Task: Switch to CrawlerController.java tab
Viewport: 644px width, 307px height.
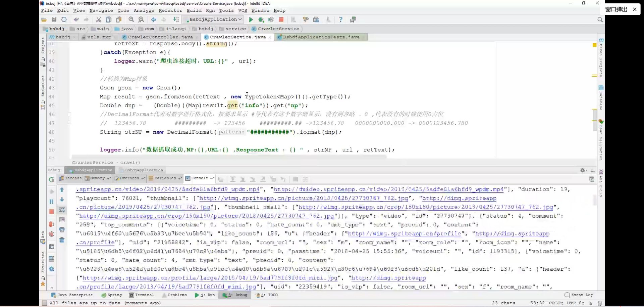Action: [x=160, y=37]
